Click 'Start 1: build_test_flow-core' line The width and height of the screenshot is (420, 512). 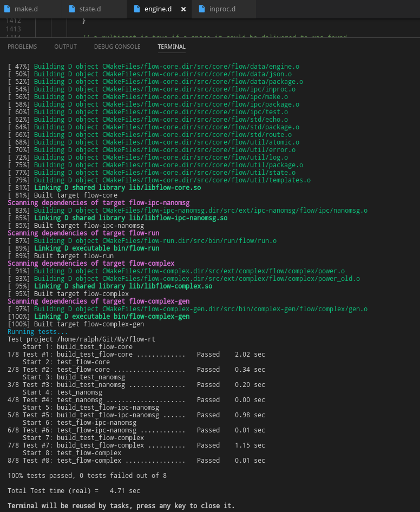point(78,347)
